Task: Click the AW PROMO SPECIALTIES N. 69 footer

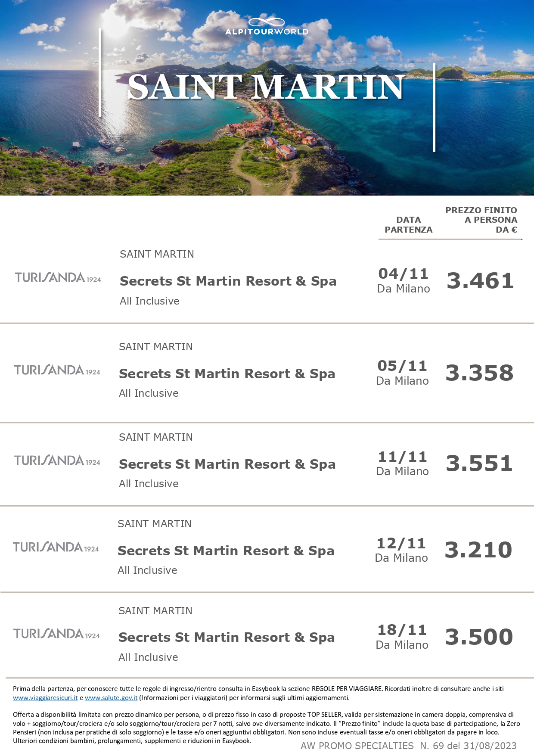Action: 409,746
